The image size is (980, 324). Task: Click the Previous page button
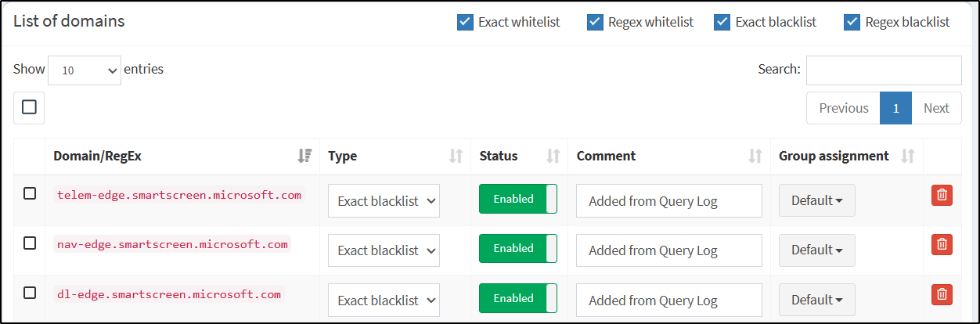(844, 108)
